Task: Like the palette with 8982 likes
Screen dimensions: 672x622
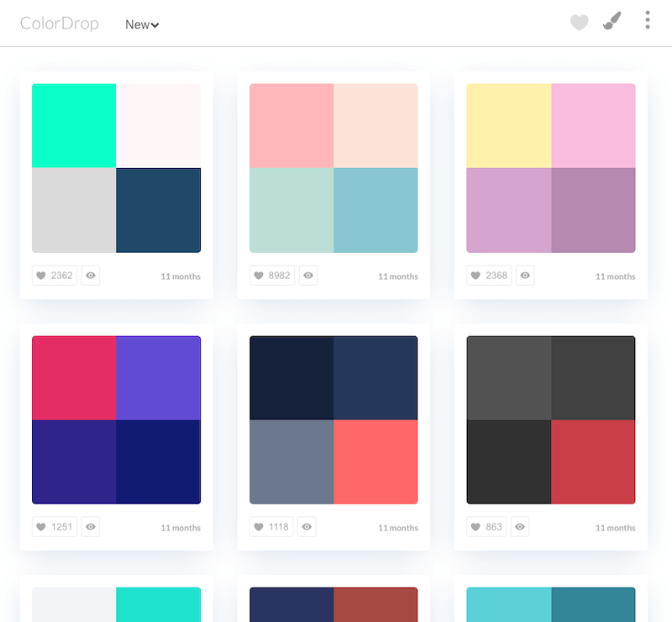Action: coord(272,276)
